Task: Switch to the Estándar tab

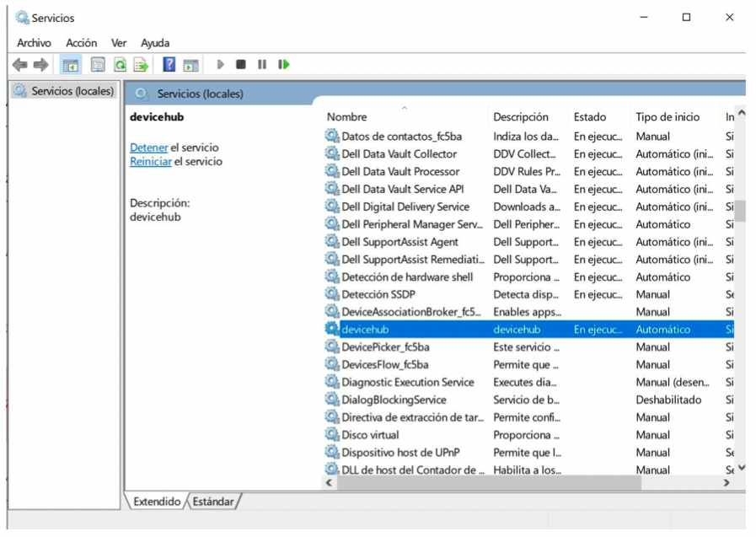Action: coord(212,502)
